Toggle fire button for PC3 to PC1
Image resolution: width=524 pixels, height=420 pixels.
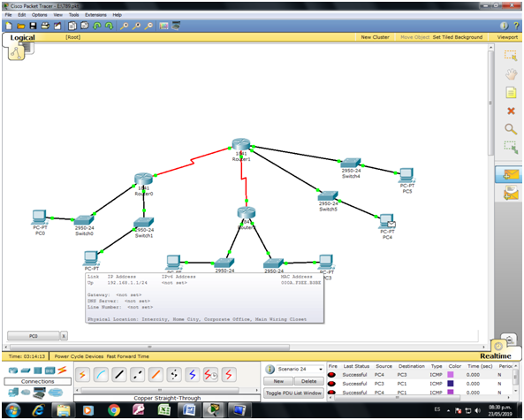pos(331,384)
